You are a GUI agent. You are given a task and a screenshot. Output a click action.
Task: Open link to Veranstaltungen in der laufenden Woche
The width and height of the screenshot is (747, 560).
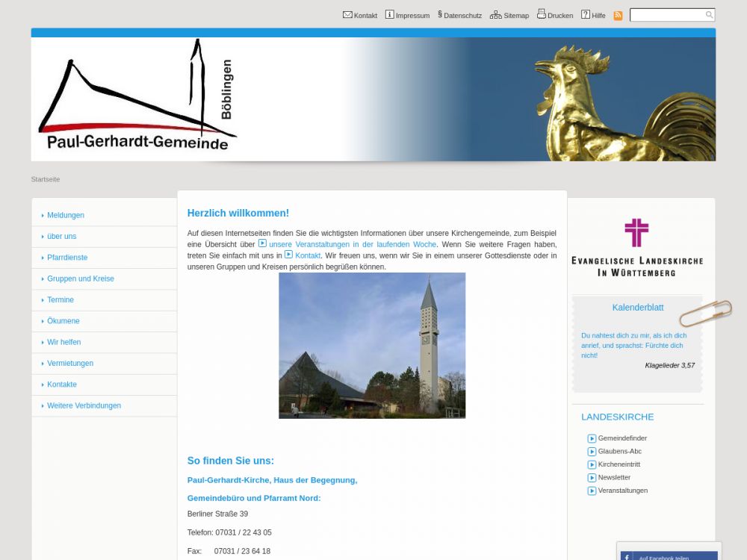(352, 244)
